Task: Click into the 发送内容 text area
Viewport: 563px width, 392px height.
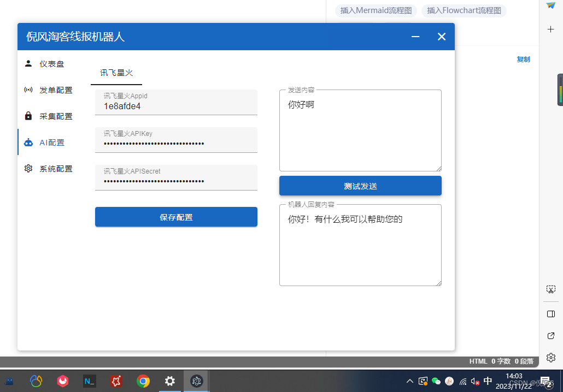Action: pos(361,130)
